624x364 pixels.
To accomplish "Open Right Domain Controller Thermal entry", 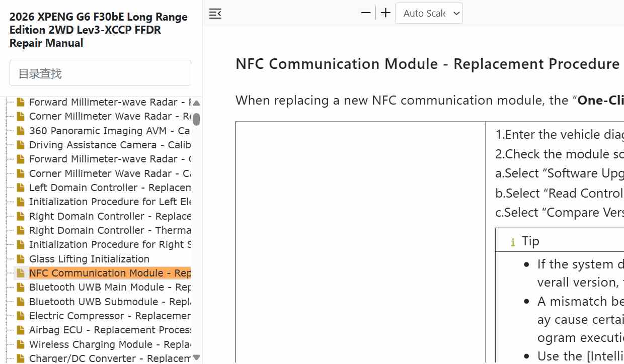I will coord(110,230).
